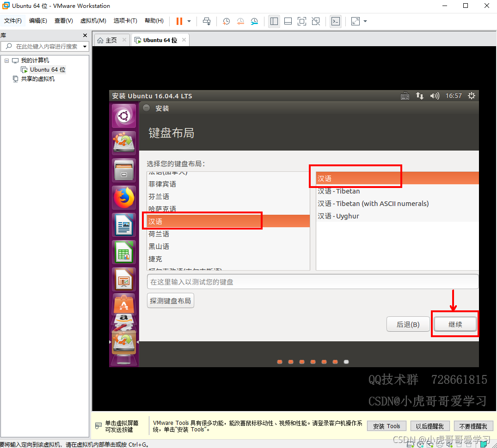Close the installer window round button

click(x=147, y=108)
